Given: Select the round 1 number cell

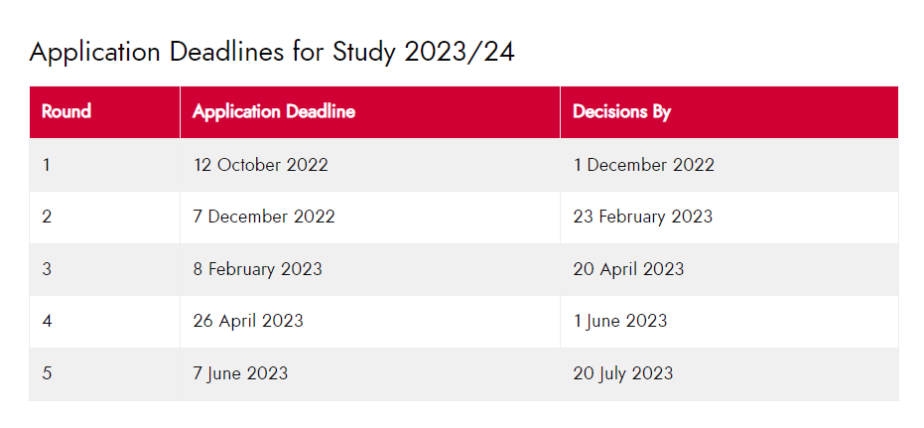Looking at the screenshot, I should tap(47, 165).
